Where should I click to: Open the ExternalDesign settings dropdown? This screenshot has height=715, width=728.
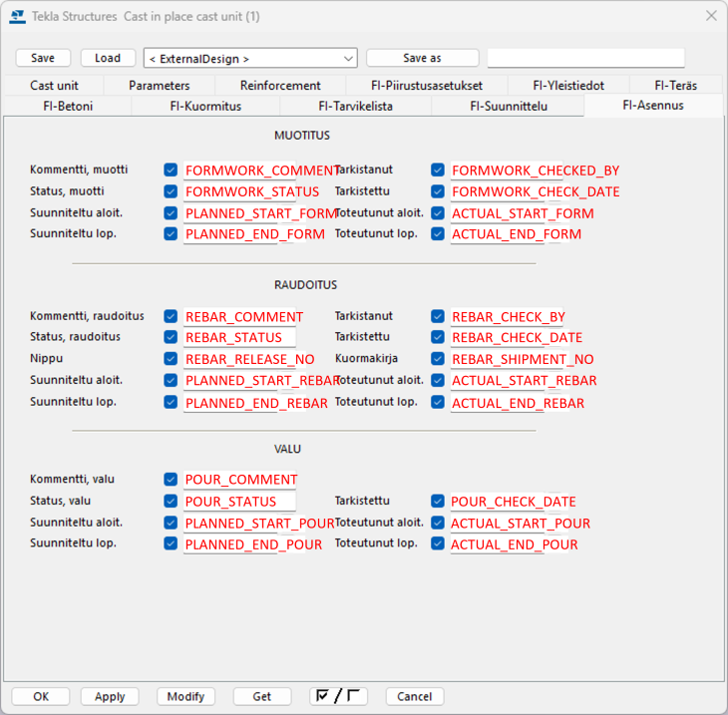(x=249, y=59)
